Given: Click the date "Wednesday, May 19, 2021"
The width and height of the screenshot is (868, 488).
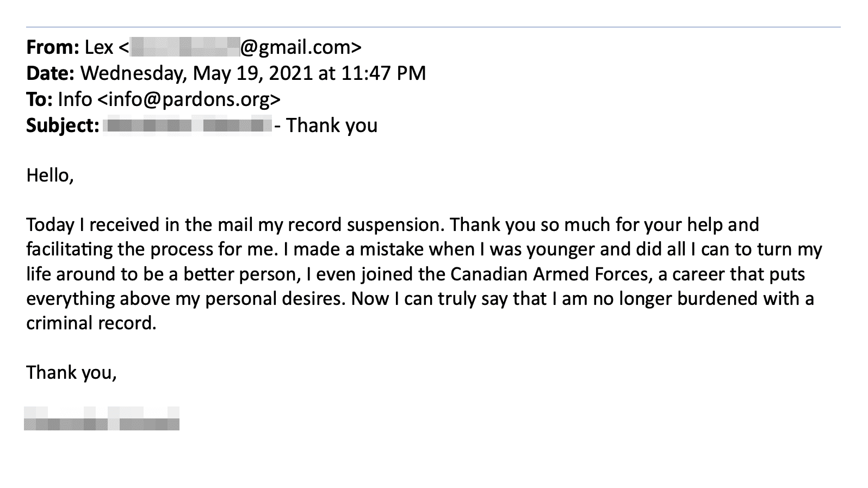Looking at the screenshot, I should tap(196, 74).
